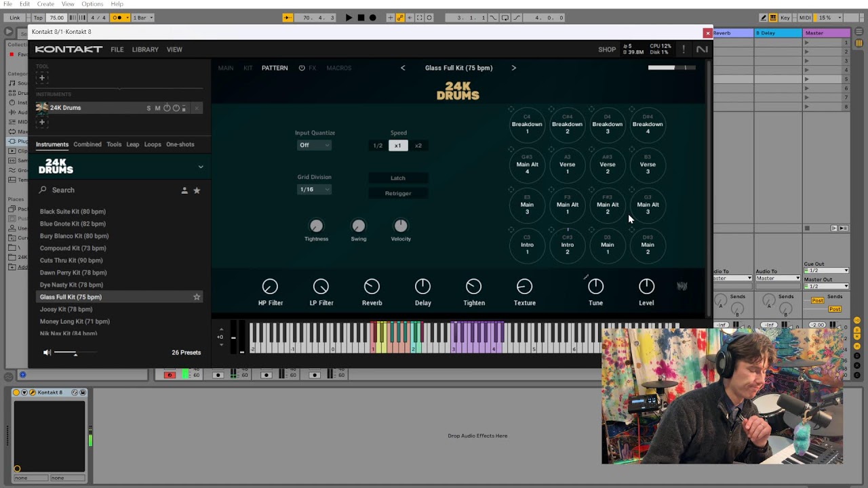Toggle the FX power icon
The width and height of the screenshot is (868, 488).
302,68
